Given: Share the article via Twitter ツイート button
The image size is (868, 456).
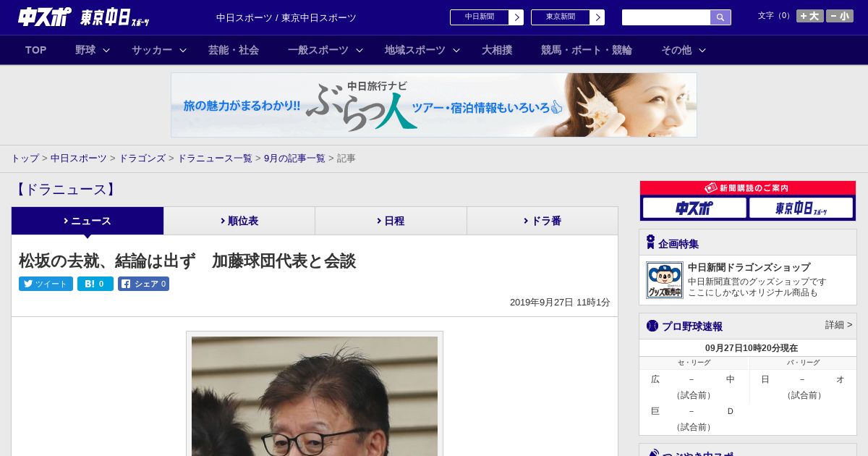Looking at the screenshot, I should [46, 284].
